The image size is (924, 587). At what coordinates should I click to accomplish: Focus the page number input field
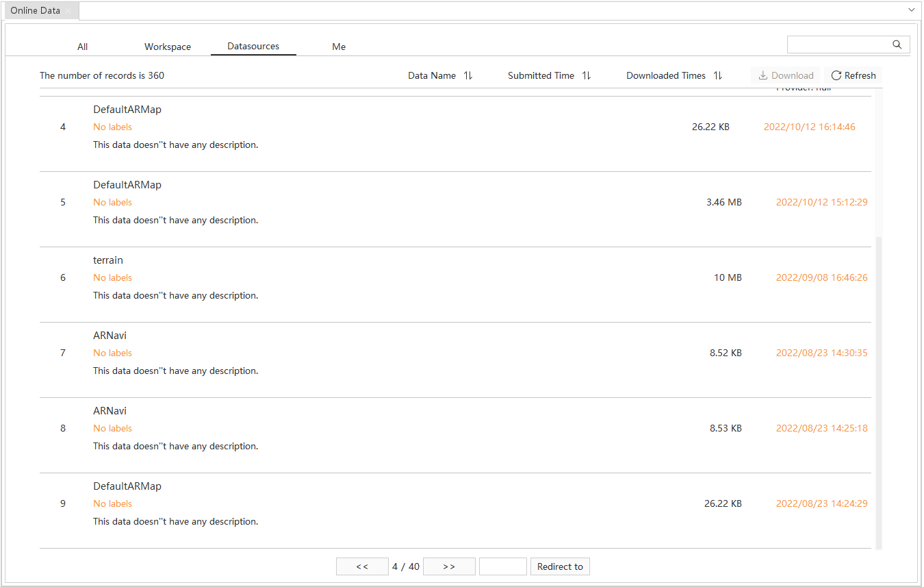coord(502,566)
